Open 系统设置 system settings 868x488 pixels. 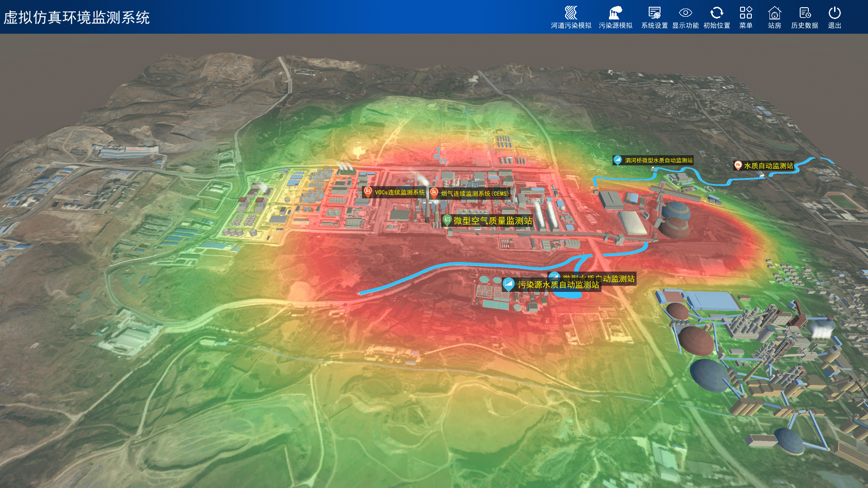tap(654, 13)
